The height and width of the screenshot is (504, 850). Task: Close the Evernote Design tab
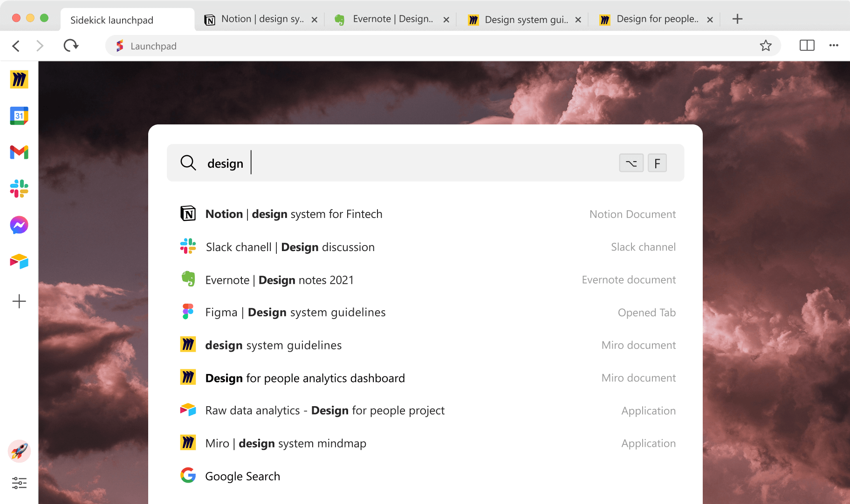point(446,20)
